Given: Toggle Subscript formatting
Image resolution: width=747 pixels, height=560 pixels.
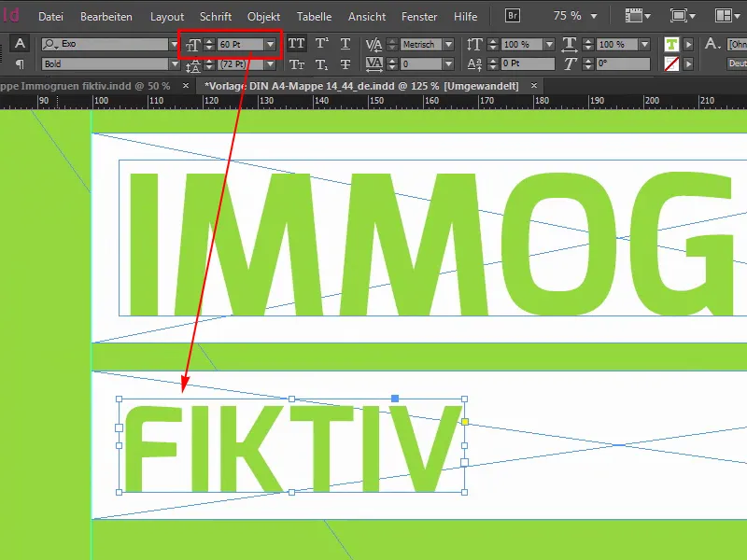Looking at the screenshot, I should pos(321,63).
